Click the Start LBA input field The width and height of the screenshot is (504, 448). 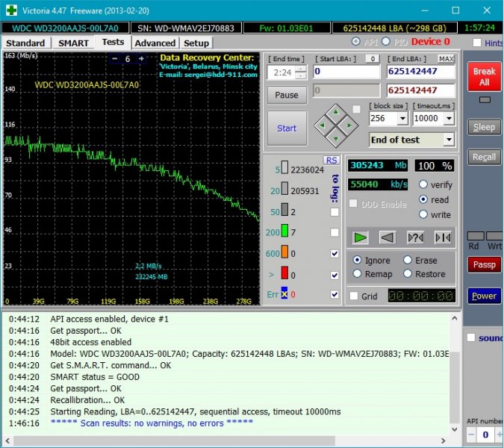[346, 72]
